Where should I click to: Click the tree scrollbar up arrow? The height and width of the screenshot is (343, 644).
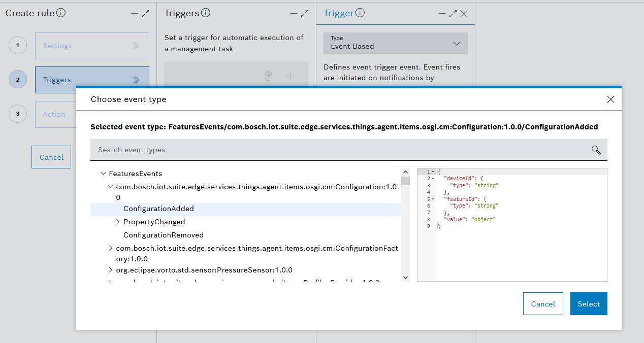405,172
